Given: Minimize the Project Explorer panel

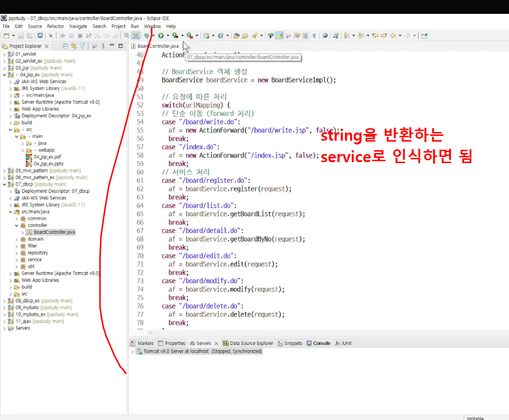Looking at the screenshot, I should pyautogui.click(x=111, y=45).
